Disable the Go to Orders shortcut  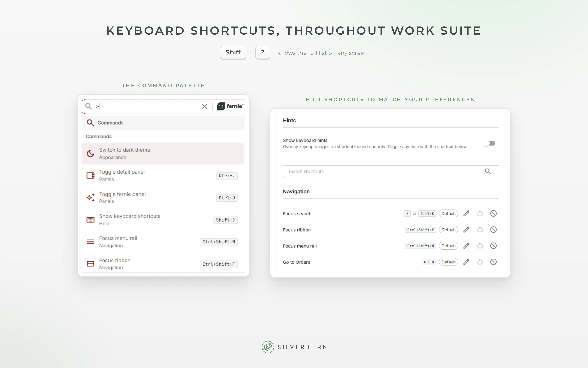click(493, 262)
